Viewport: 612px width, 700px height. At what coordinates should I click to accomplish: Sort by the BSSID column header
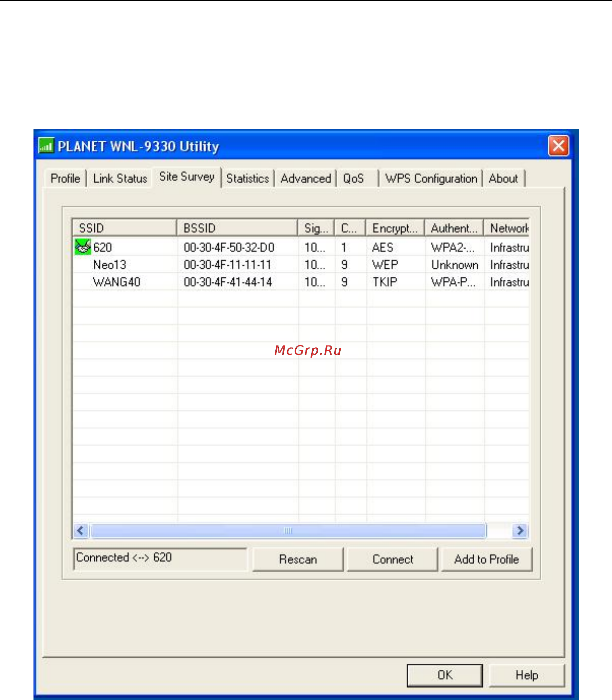tap(237, 228)
